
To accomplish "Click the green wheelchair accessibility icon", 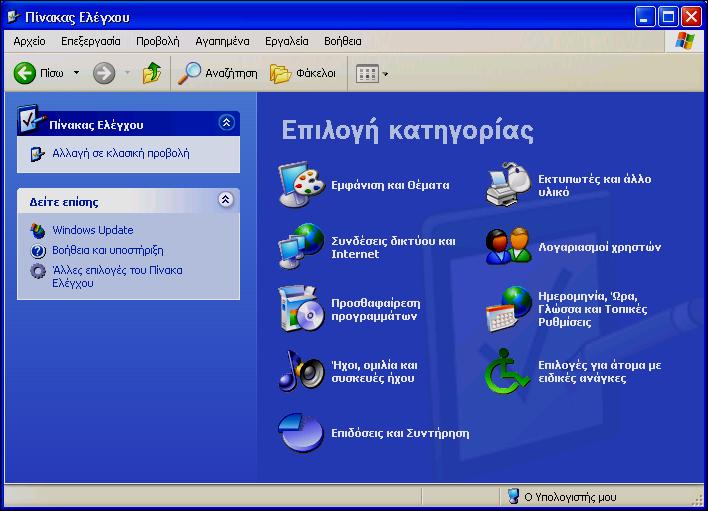I will point(507,371).
